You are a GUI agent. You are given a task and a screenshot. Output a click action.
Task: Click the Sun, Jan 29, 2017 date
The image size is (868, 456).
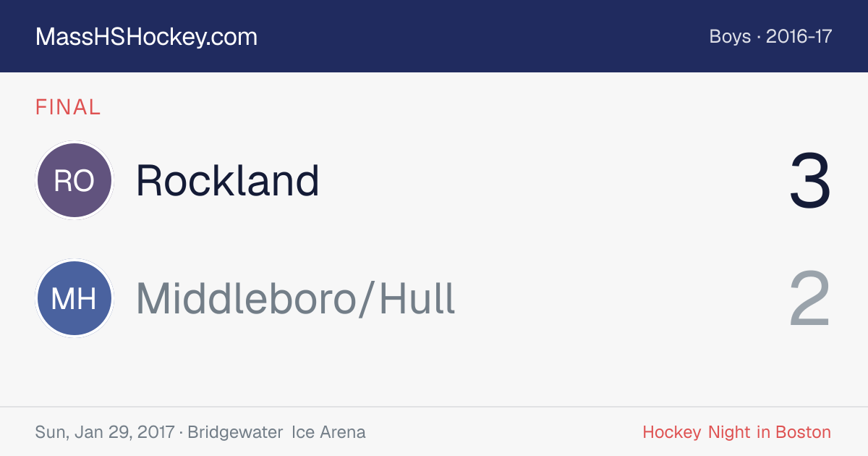(x=105, y=433)
